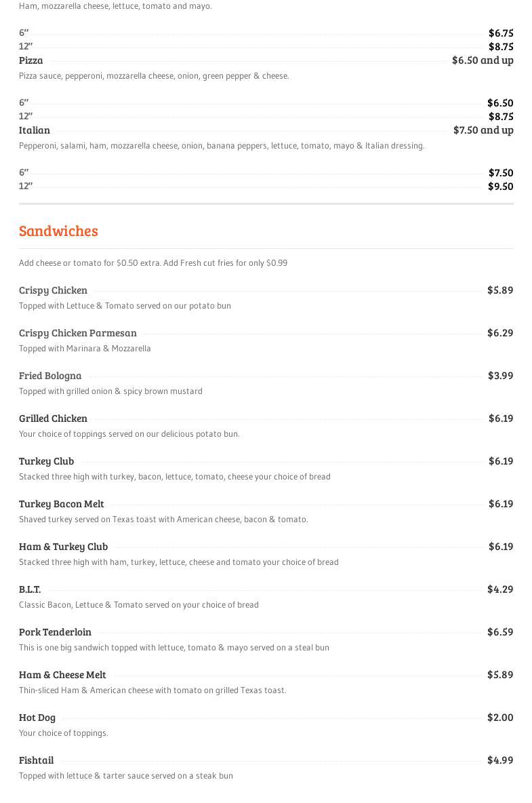Screen dimensions: 532x803
Task: Choose the Ham & Cheese Melt title
Action: (x=62, y=675)
